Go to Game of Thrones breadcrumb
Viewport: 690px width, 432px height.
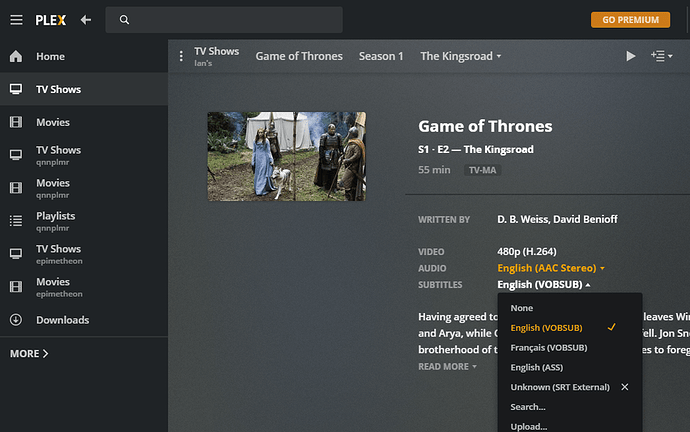pos(299,56)
